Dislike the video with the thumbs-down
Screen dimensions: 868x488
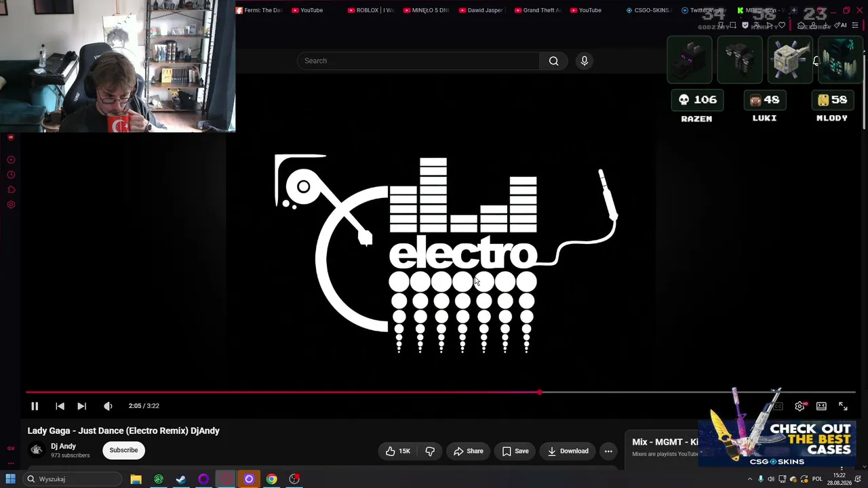pyautogui.click(x=430, y=451)
